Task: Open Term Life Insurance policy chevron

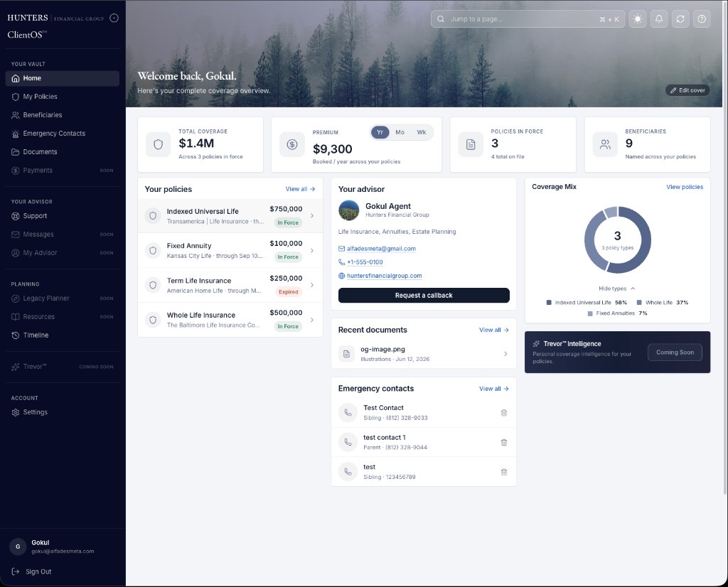Action: [x=312, y=285]
